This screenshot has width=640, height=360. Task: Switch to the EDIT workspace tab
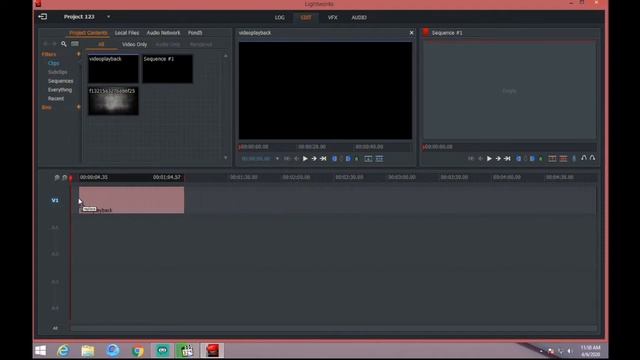pyautogui.click(x=306, y=18)
